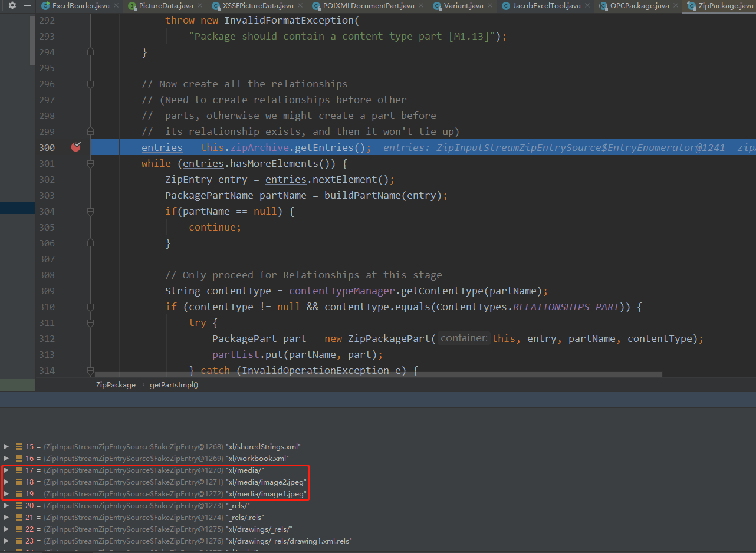Click the container: parameter hint on line 312
756x553 pixels.
pos(464,338)
